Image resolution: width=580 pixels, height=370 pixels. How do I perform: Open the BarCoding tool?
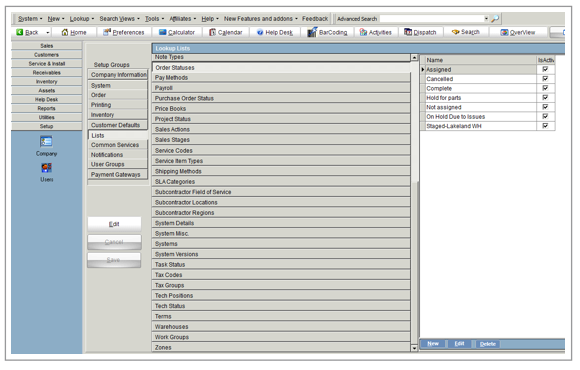(x=327, y=32)
